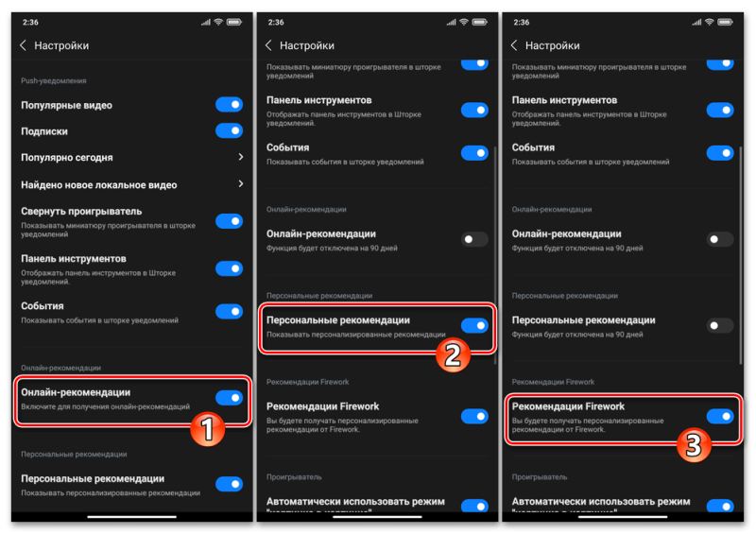Tap Настройки title in first screen
This screenshot has width=756, height=534.
[x=61, y=45]
